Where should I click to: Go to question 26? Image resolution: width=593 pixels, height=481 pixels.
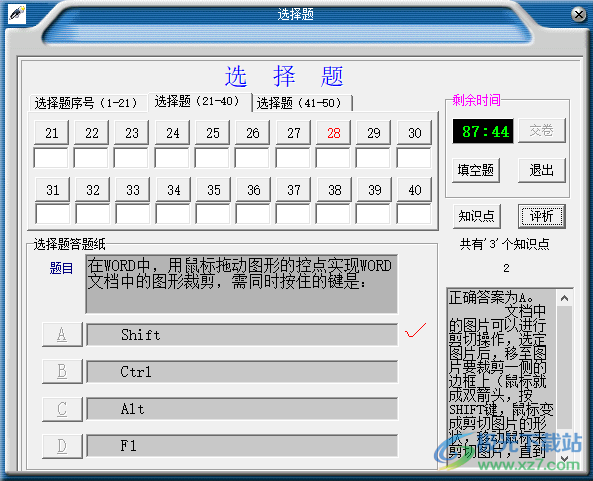tap(253, 133)
